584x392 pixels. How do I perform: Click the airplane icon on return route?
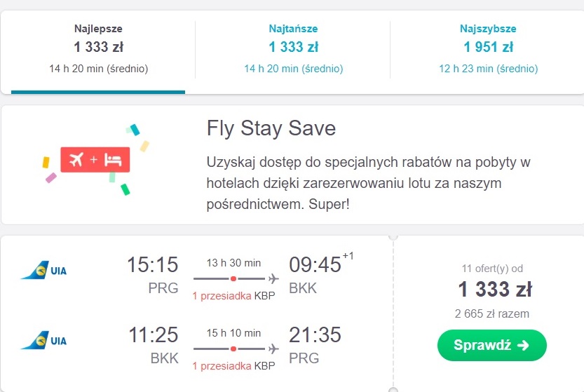(x=273, y=349)
